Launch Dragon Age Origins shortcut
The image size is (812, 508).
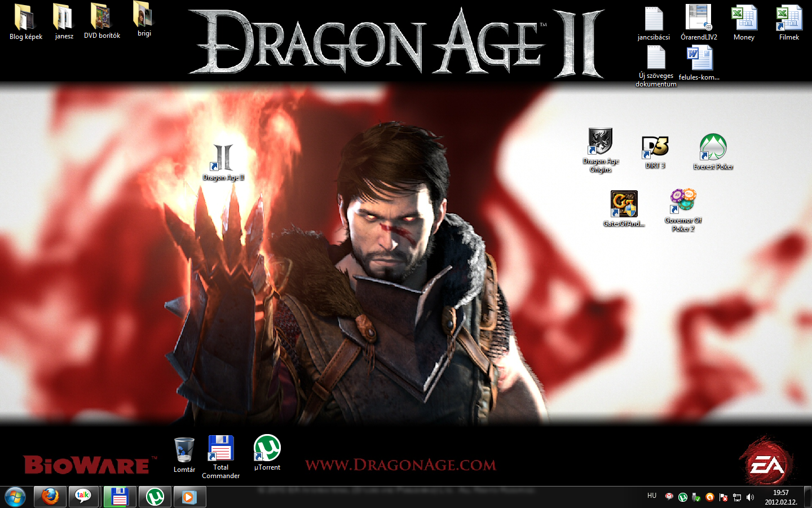pyautogui.click(x=601, y=150)
